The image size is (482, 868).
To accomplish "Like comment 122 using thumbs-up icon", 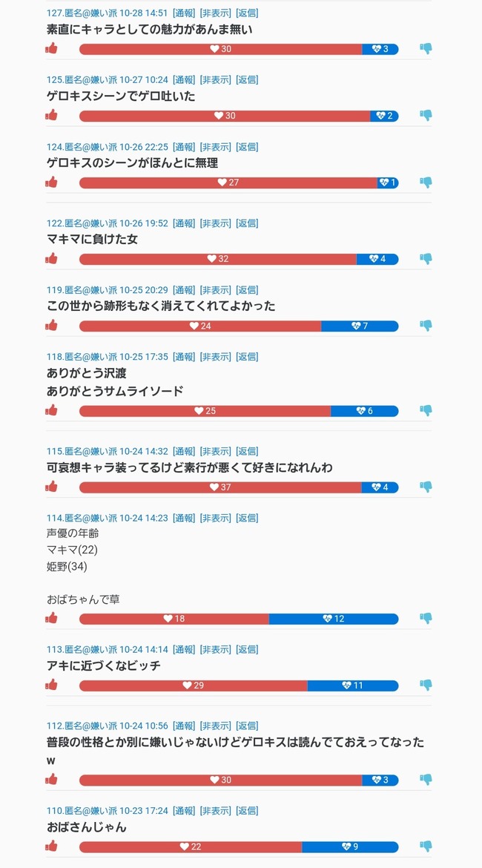I will click(51, 259).
